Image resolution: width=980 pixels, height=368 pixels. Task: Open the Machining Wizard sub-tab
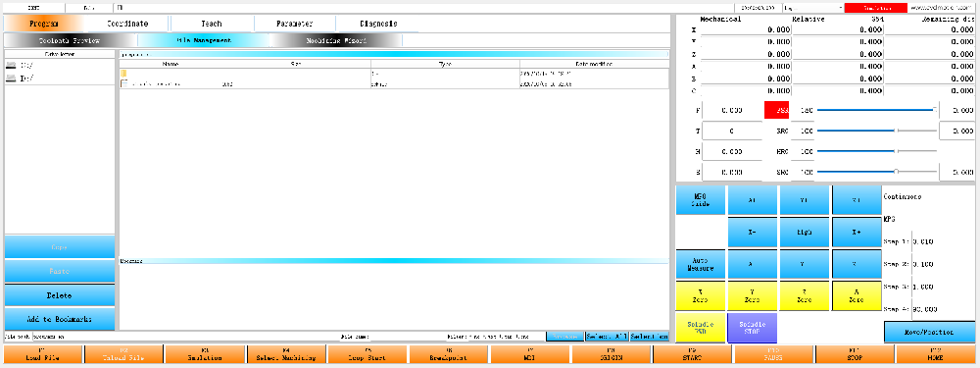pos(336,40)
